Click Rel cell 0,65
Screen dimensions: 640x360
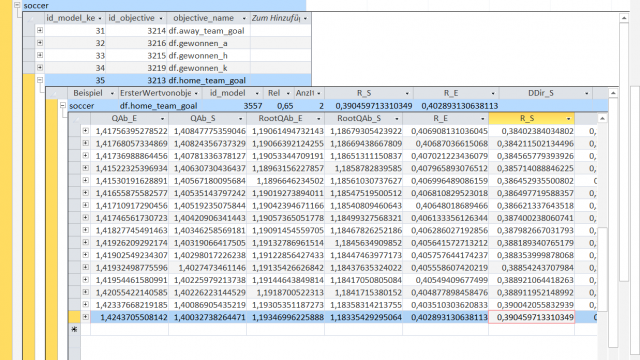(x=279, y=106)
